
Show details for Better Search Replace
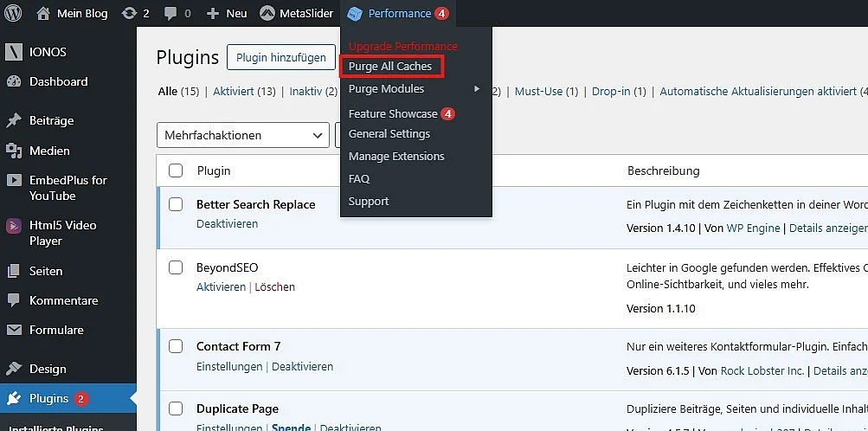click(829, 228)
